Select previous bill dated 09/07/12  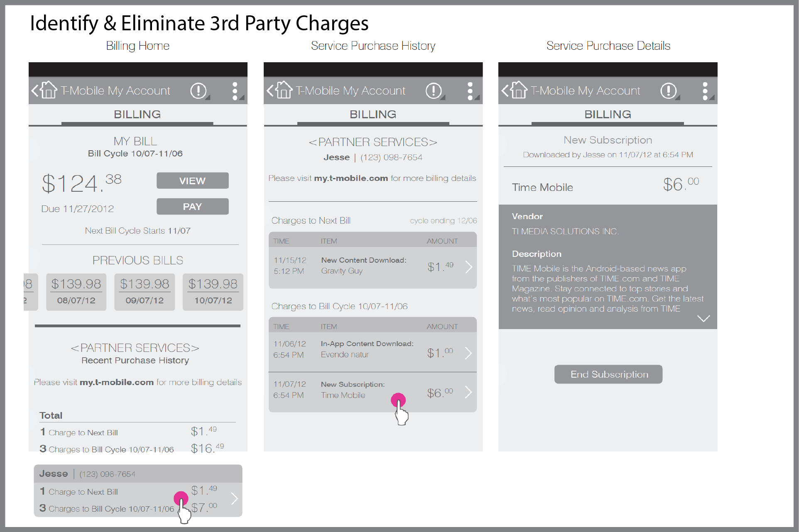145,292
